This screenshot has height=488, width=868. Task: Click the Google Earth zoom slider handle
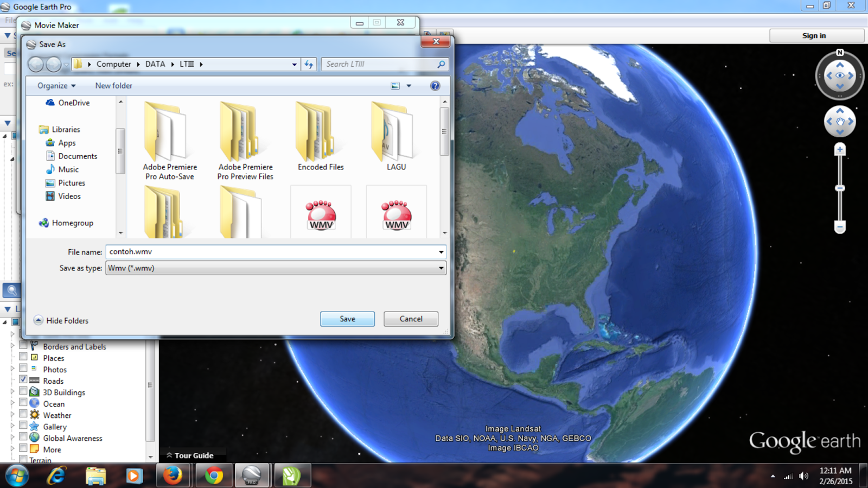[x=840, y=188]
